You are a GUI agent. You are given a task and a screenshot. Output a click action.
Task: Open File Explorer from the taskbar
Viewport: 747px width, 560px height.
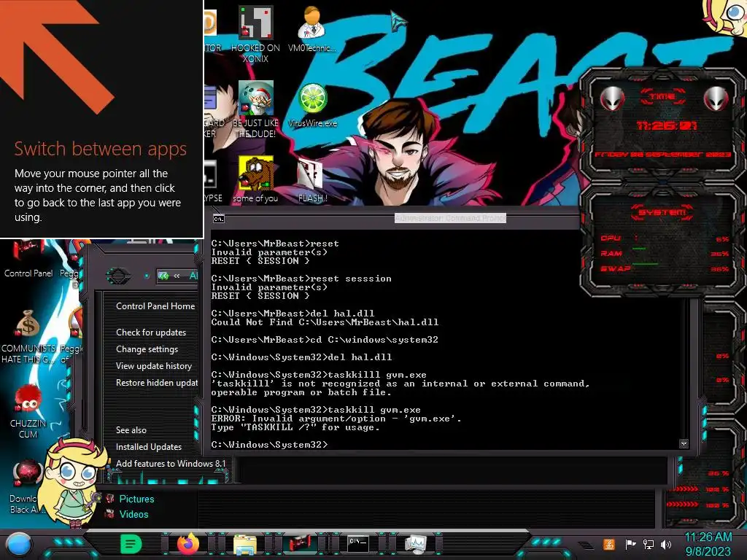click(245, 544)
